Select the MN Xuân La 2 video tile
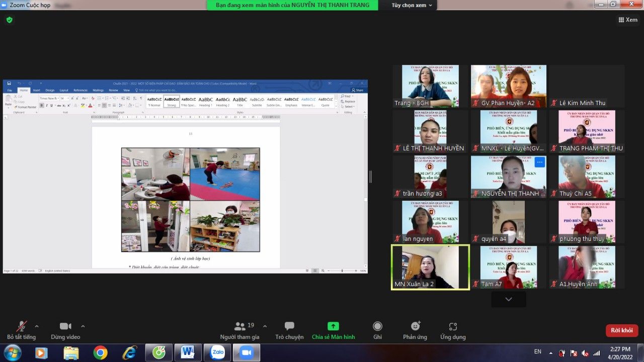Screen dimensions: 644x362 [430, 267]
